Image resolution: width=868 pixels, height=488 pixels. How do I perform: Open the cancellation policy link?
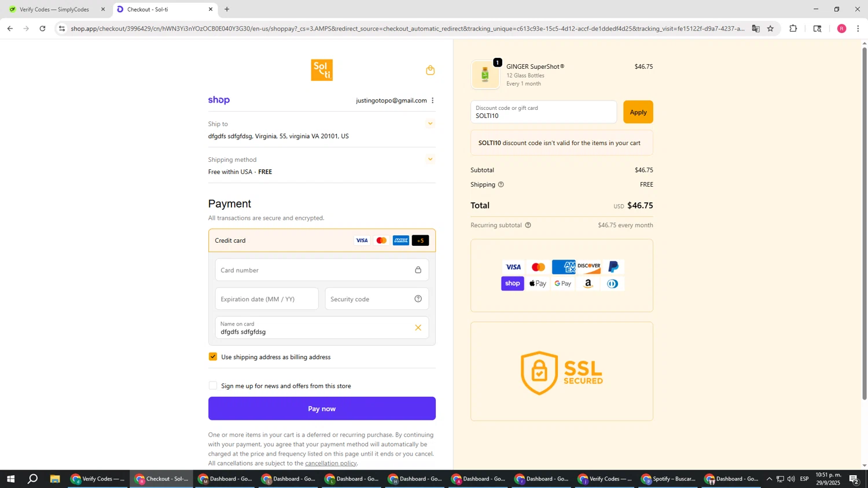point(331,463)
